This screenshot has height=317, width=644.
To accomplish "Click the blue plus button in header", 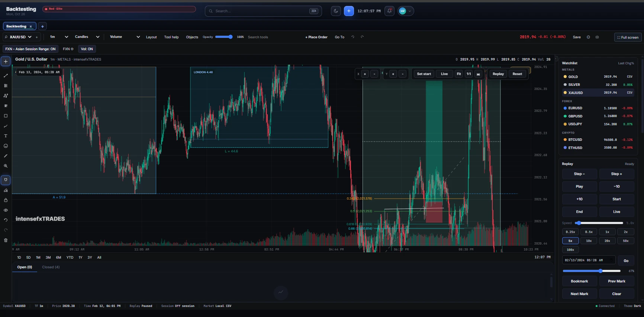I will [349, 11].
